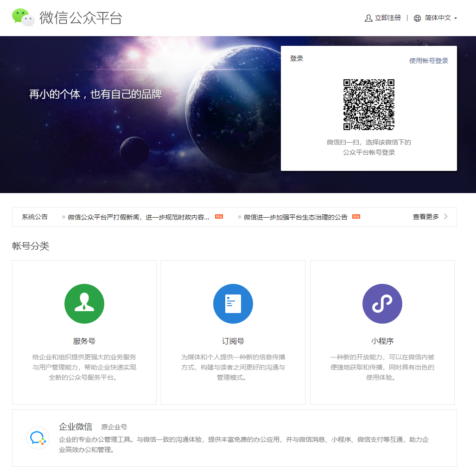This screenshot has height=470, width=476.
Task: Click the 立即注册 register link
Action: pyautogui.click(x=387, y=18)
